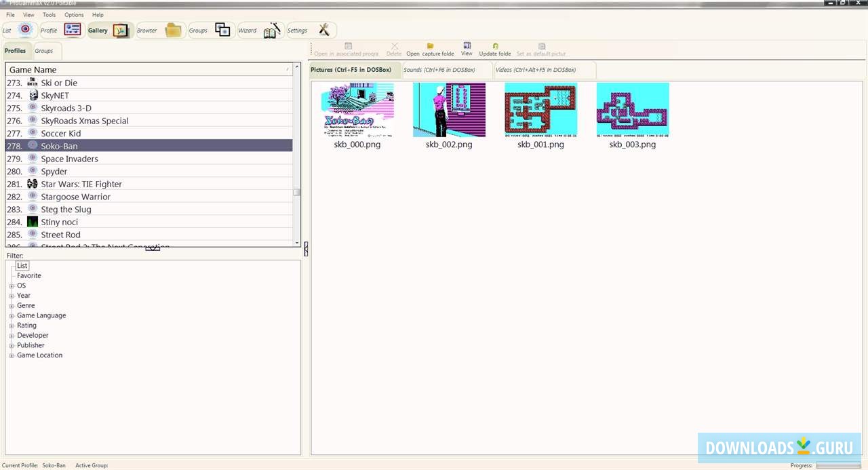Click the Stíny noci green icon

(33, 222)
